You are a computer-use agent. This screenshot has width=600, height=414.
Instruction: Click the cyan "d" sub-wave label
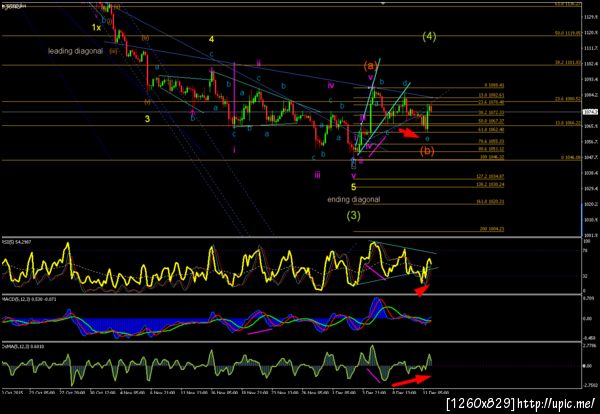coord(405,83)
